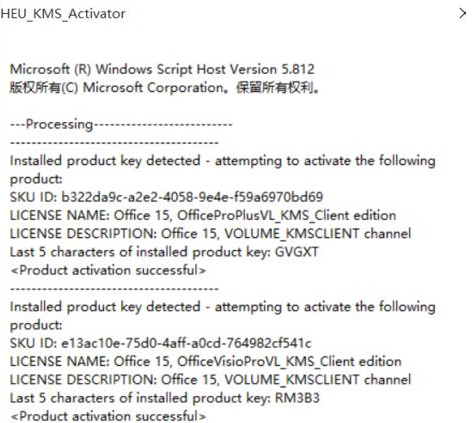Click the OfficeVisioProVL_KMS_Client license name line
472x423 pixels.
206,362
